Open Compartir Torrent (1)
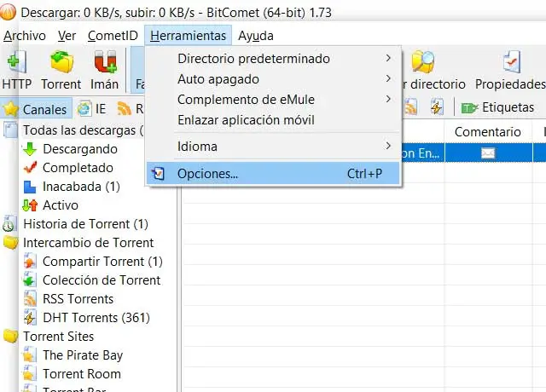546x392 pixels. pos(102,262)
